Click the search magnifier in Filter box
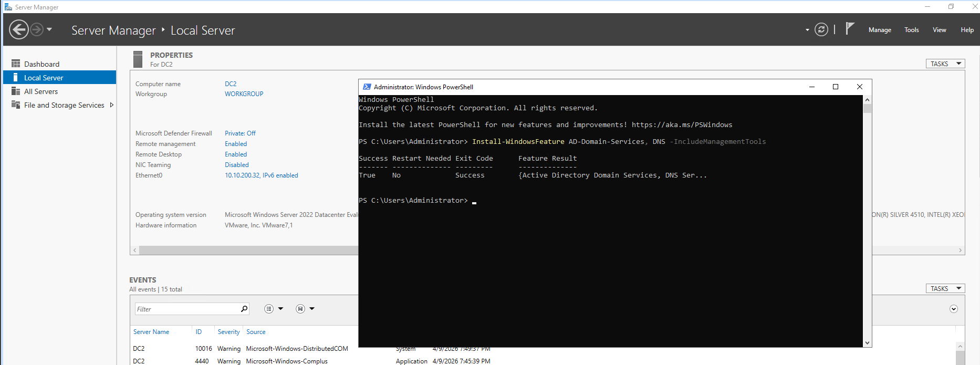 (x=244, y=309)
